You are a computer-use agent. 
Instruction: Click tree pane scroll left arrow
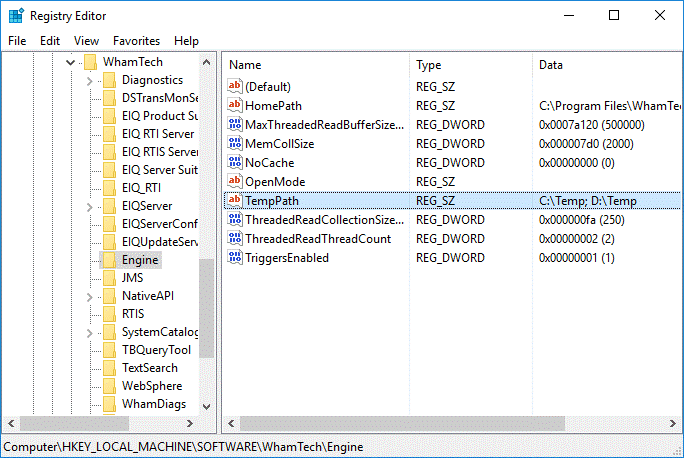pos(11,423)
